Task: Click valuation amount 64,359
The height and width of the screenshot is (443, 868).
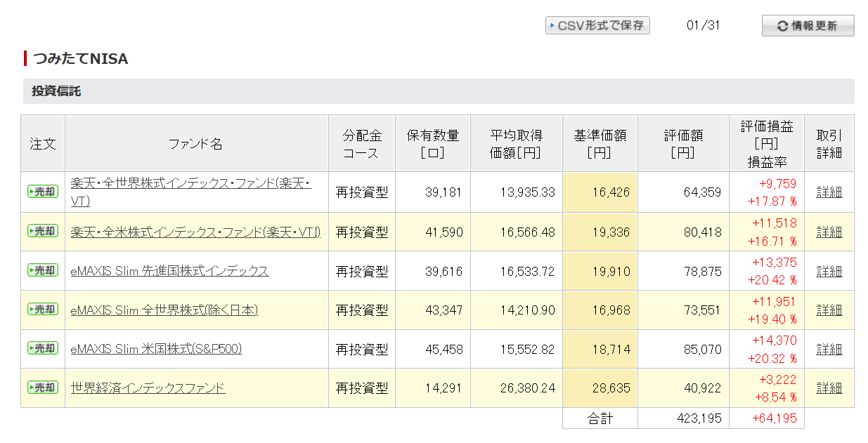Action: 703,192
